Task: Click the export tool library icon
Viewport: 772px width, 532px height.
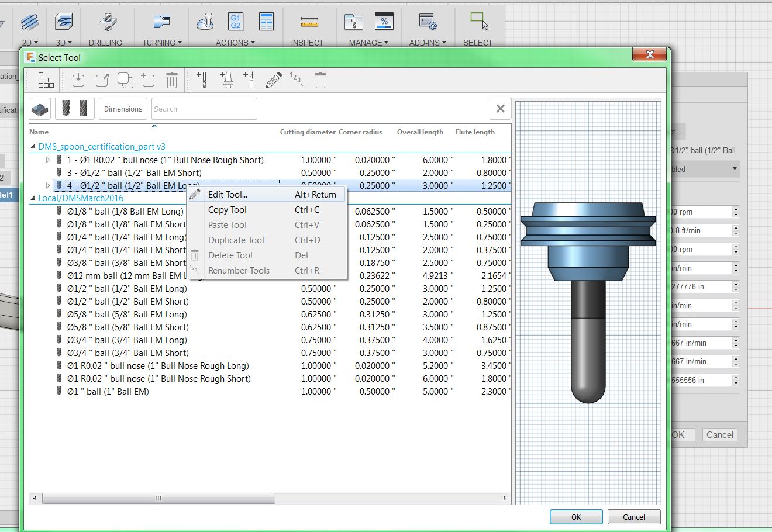Action: [102, 80]
